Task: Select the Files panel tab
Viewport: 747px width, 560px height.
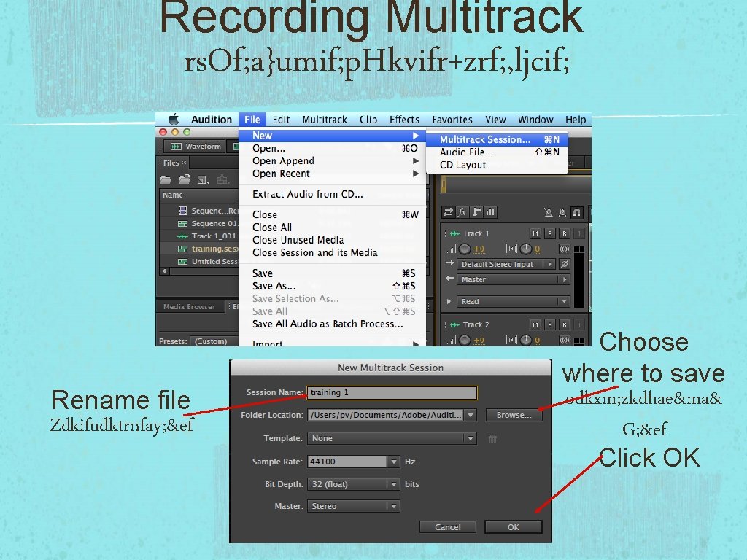Action: click(171, 163)
